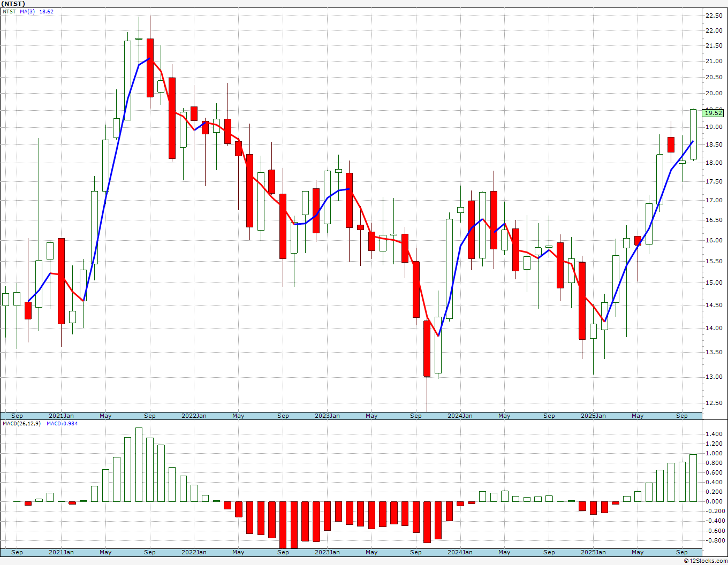The height and width of the screenshot is (565, 728).
Task: Select the "22.50" price axis label
Action: tap(714, 16)
